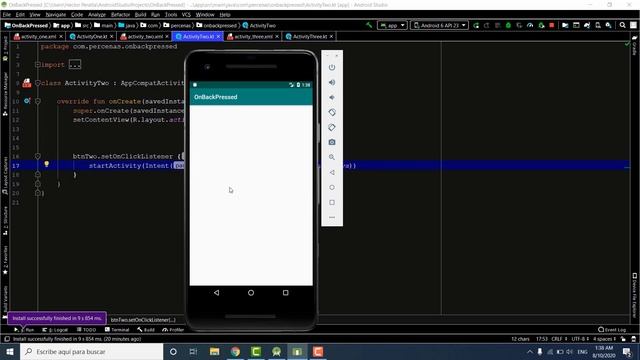The width and height of the screenshot is (640, 360).
Task: Tap the phone's Recents navigation button
Action: [x=285, y=293]
